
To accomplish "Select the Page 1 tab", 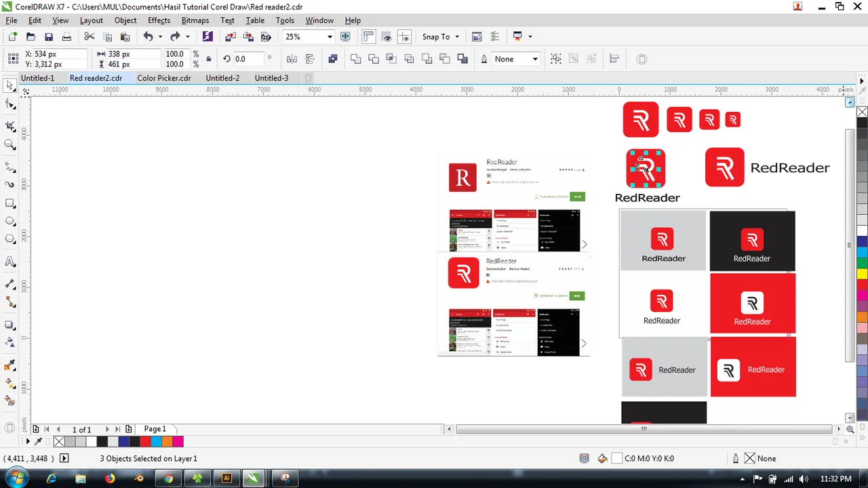I will click(155, 429).
